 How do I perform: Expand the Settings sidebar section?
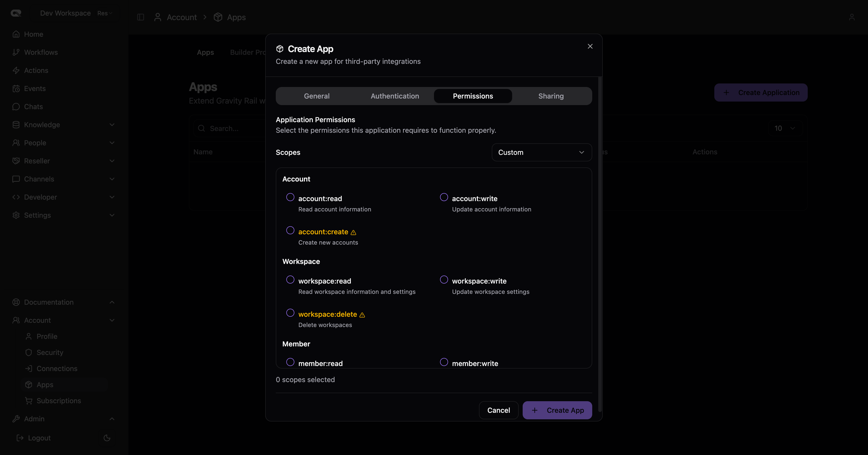click(x=112, y=215)
